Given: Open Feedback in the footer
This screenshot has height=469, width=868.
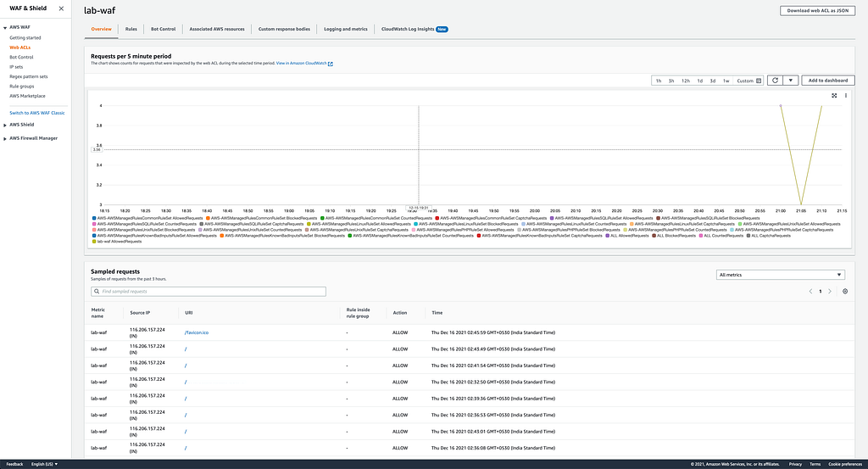Looking at the screenshot, I should 14,464.
